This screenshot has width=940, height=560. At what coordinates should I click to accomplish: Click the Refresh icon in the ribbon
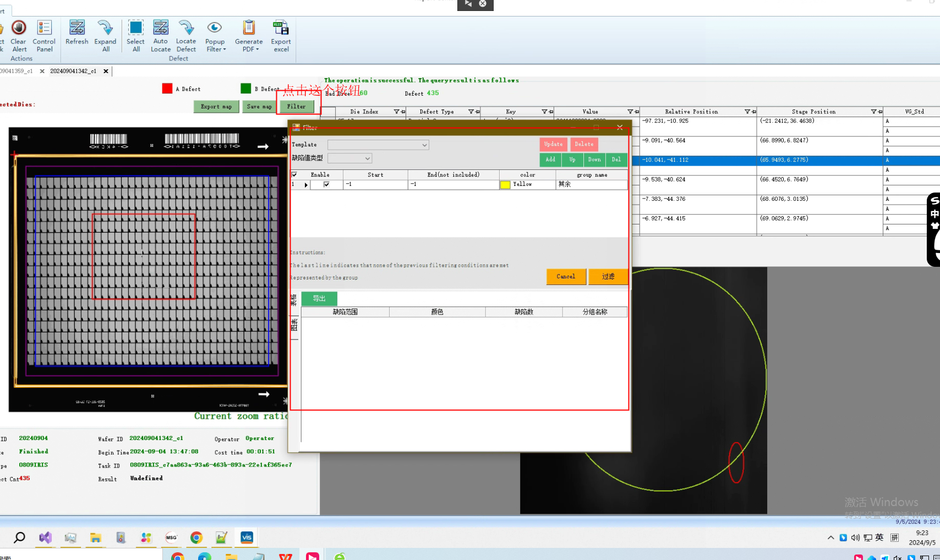[76, 32]
